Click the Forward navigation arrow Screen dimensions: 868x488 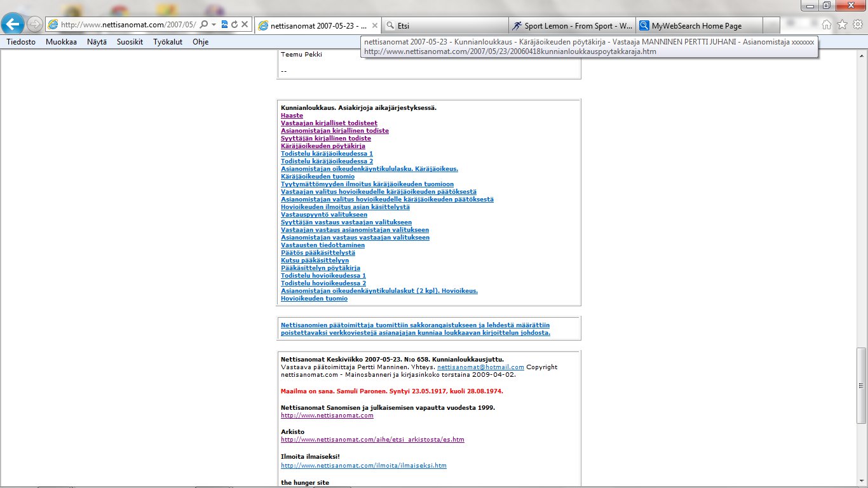[x=36, y=25]
